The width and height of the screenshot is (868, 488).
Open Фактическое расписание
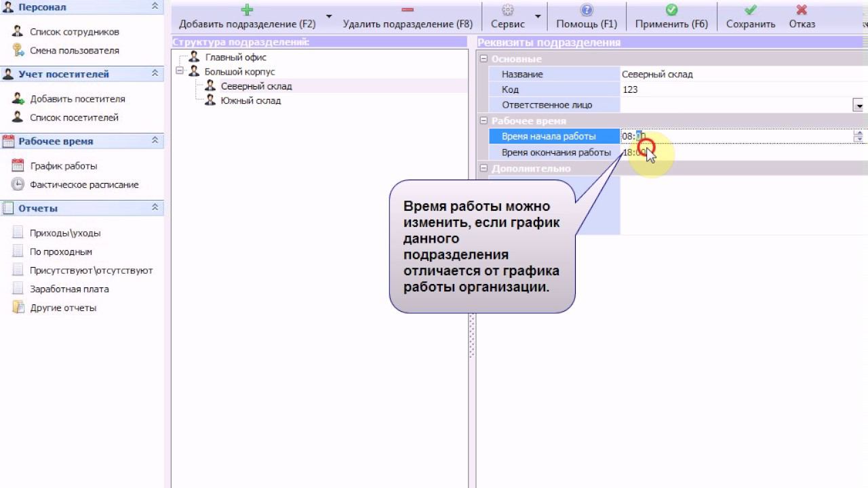click(x=84, y=184)
